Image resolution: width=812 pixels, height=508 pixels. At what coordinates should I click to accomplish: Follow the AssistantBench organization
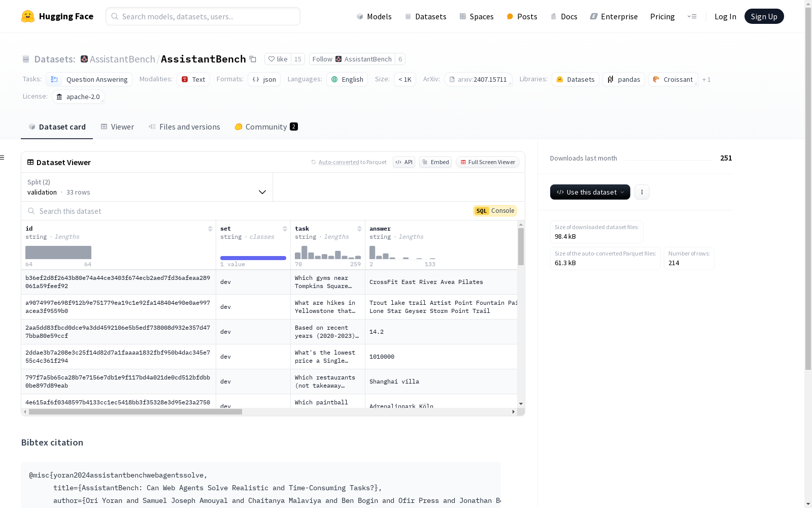[352, 59]
